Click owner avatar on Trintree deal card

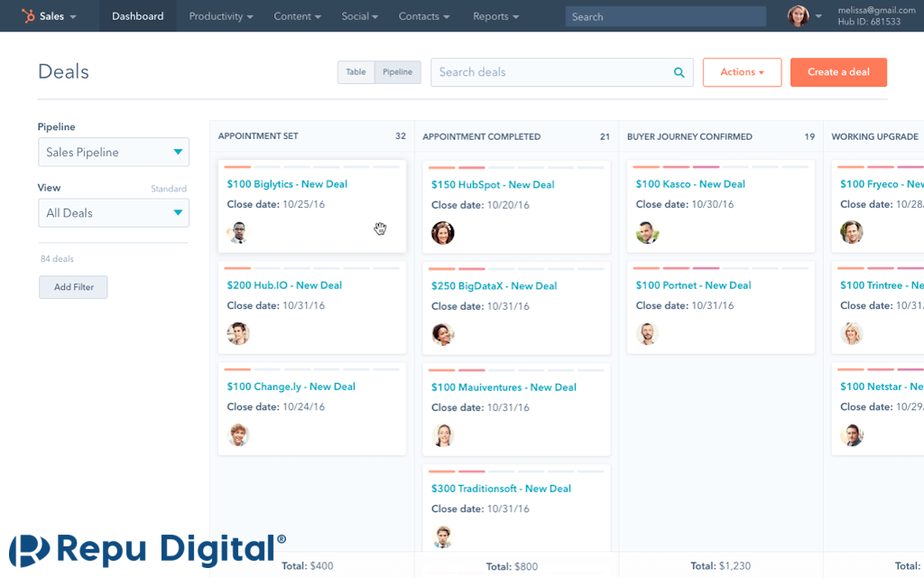pyautogui.click(x=852, y=334)
